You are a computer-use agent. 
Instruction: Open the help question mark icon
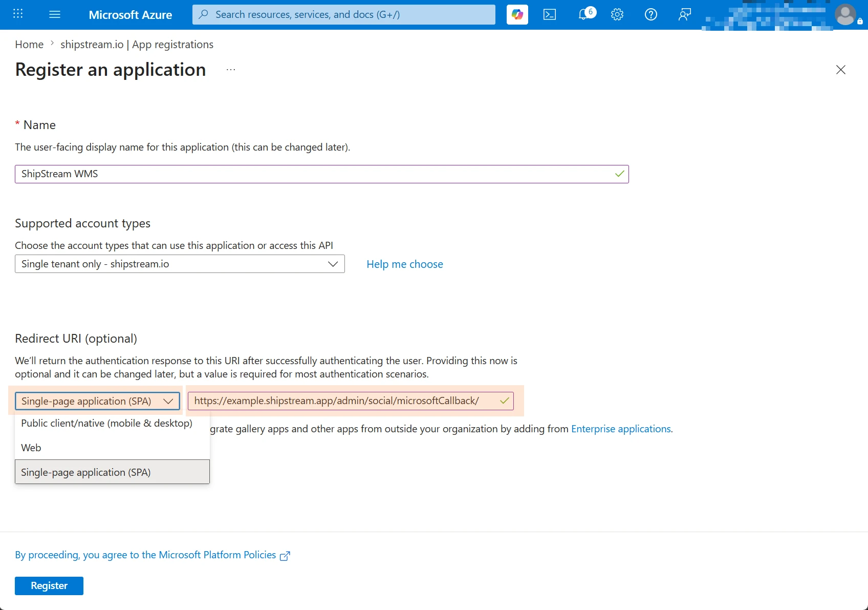point(651,14)
